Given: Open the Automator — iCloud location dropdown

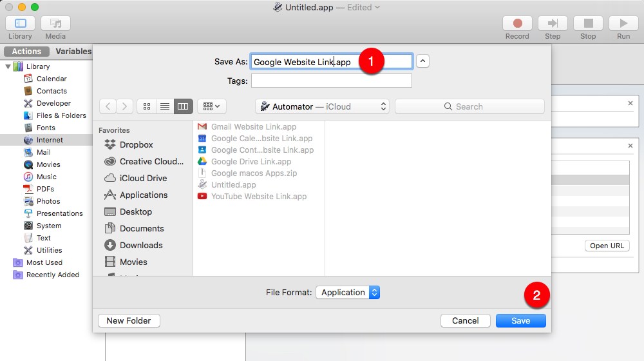Looking at the screenshot, I should pos(323,106).
